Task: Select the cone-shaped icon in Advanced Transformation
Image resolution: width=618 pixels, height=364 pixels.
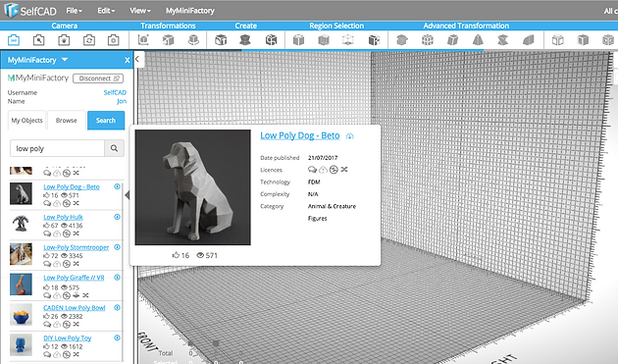Action: pos(478,40)
